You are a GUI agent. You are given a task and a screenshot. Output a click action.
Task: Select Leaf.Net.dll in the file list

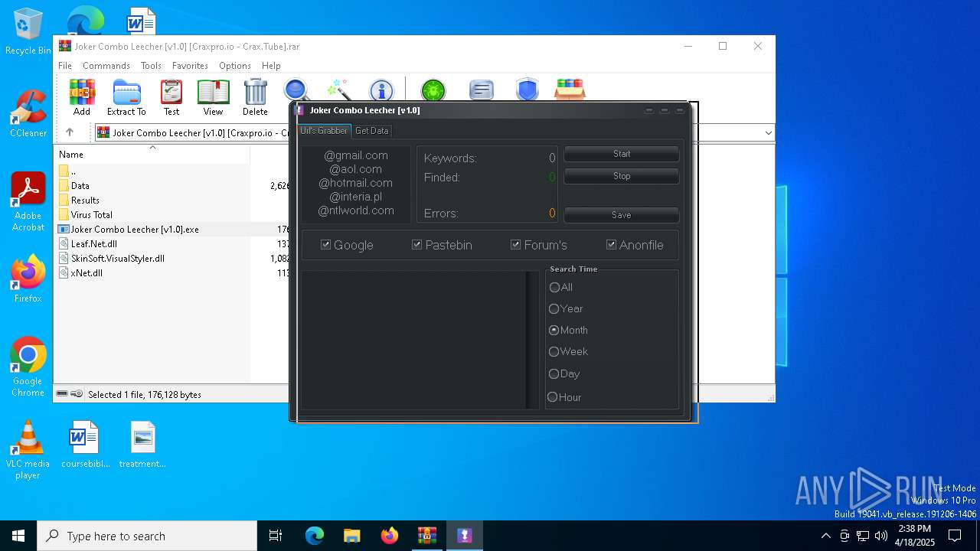93,244
